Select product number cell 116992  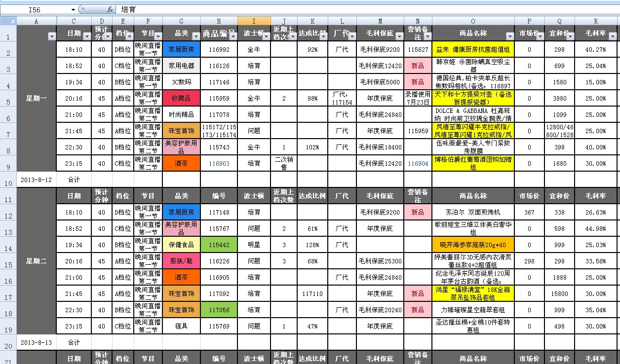pyautogui.click(x=219, y=50)
